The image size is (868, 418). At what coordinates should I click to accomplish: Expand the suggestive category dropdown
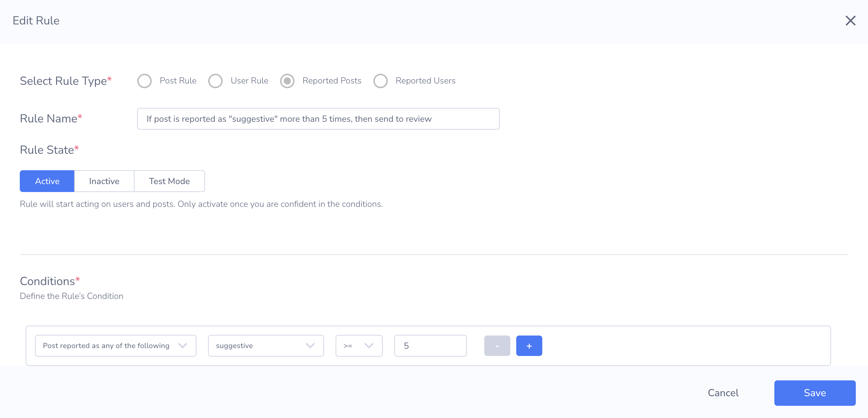click(x=265, y=345)
